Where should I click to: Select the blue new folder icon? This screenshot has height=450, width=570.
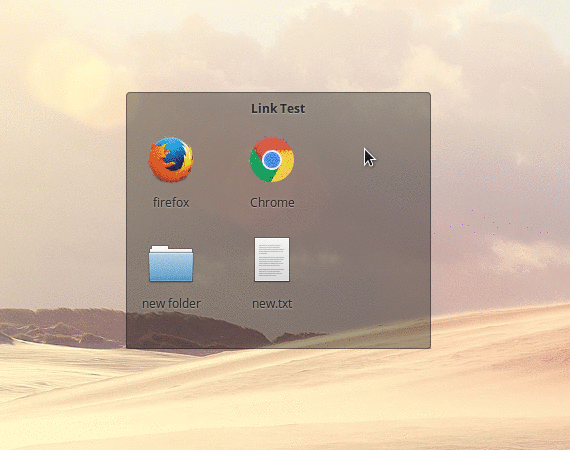click(171, 264)
